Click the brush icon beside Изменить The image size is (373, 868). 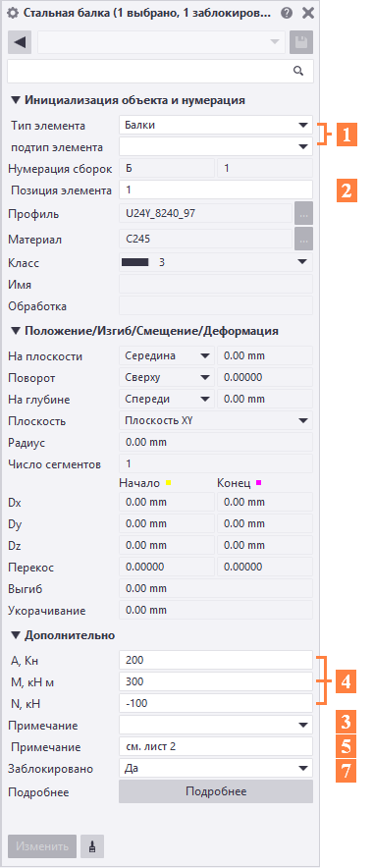[92, 846]
